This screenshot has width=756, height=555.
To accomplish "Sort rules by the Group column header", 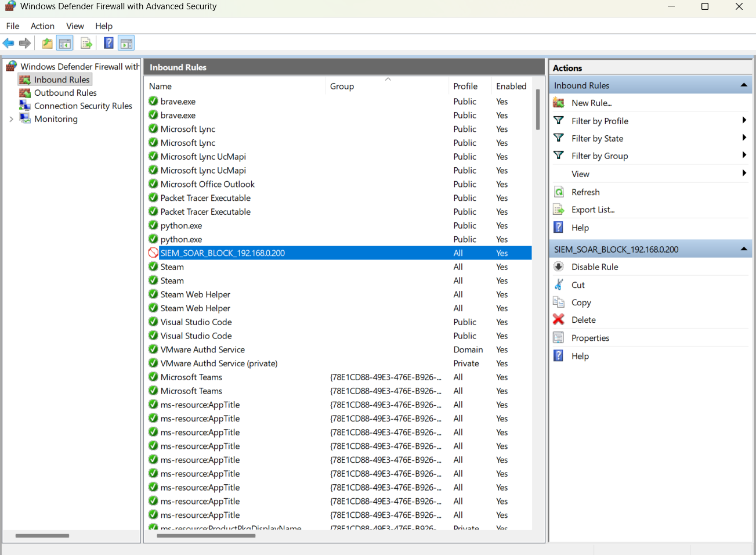I will [388, 86].
